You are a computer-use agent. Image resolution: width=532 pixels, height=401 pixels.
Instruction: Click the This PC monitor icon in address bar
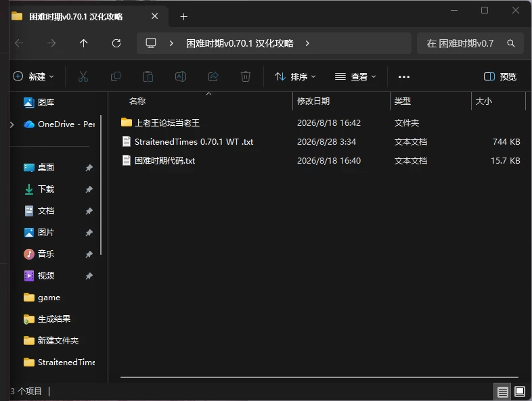(151, 43)
